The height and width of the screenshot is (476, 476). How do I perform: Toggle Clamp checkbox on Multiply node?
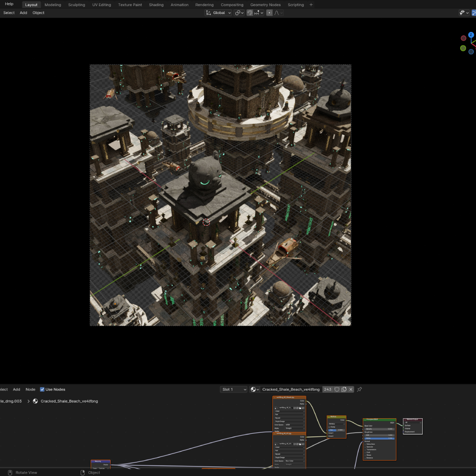(x=329, y=427)
